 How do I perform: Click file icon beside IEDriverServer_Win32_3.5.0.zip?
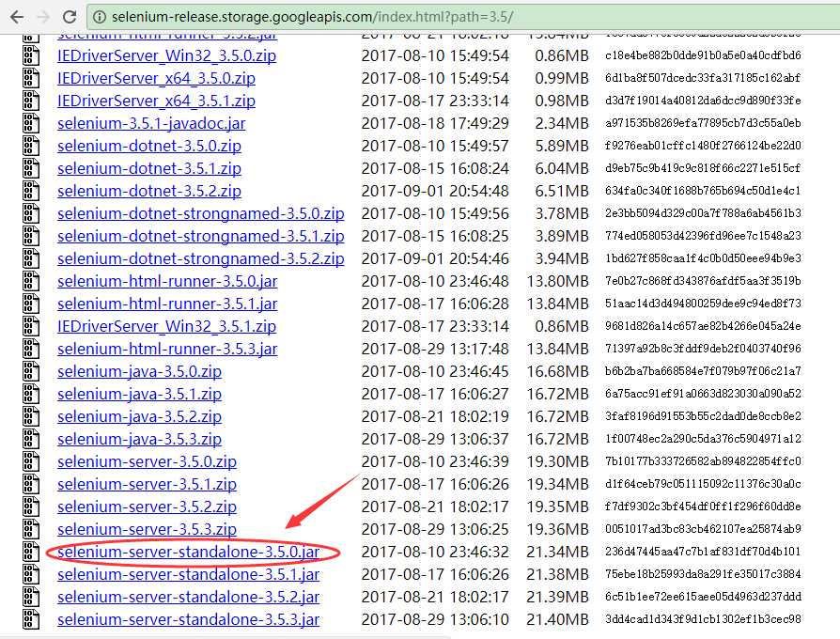(31, 55)
